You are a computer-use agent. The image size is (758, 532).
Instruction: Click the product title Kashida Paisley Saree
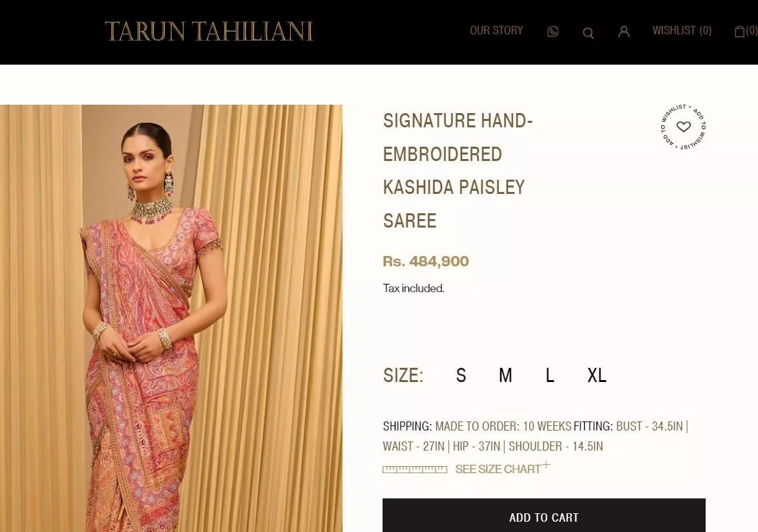pos(458,171)
